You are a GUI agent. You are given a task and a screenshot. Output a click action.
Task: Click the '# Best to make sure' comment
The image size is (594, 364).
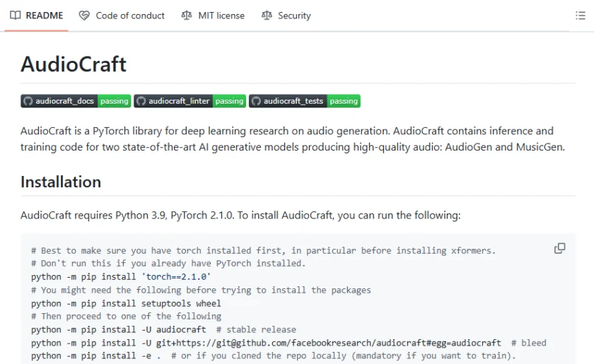pos(263,251)
